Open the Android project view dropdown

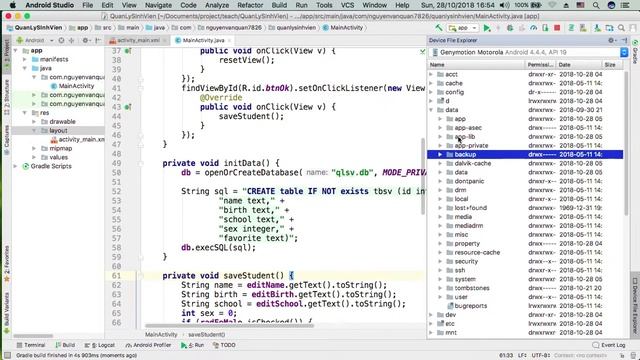click(x=35, y=40)
